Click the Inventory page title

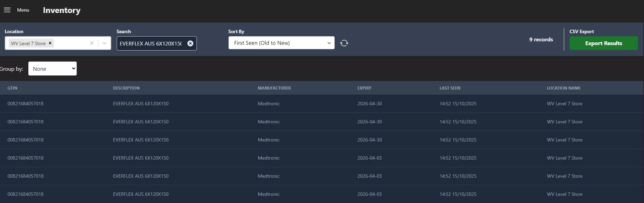click(62, 10)
